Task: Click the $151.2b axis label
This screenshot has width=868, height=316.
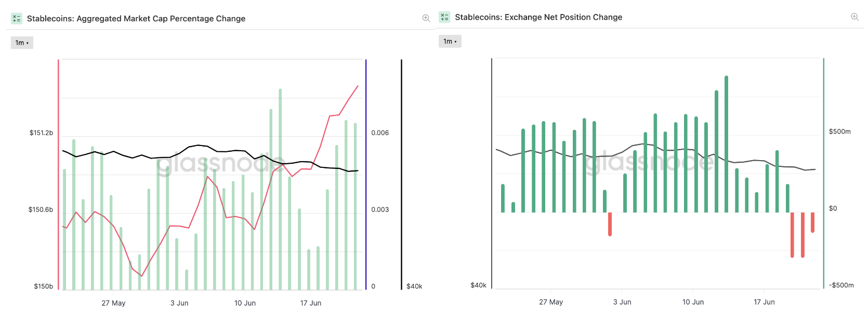Action: point(41,133)
